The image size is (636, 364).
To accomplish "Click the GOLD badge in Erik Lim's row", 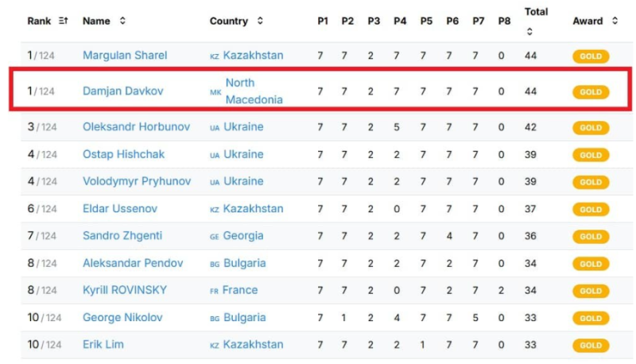I will [x=591, y=346].
